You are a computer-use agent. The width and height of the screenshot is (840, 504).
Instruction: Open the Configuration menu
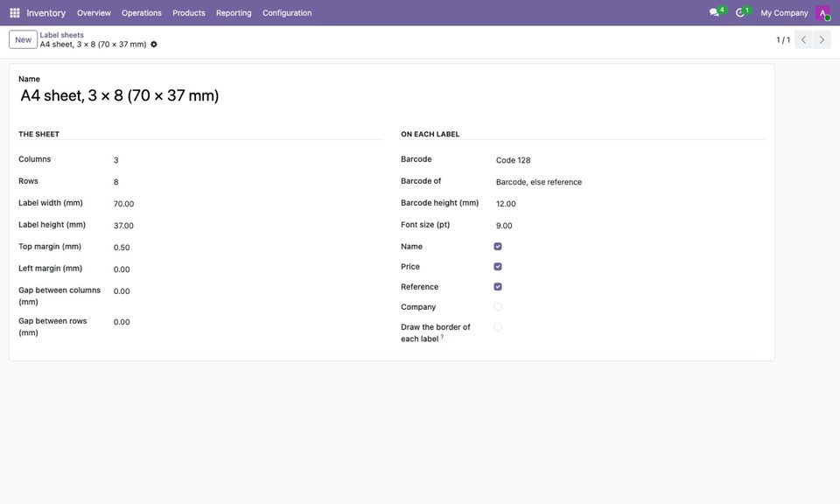[x=287, y=13]
